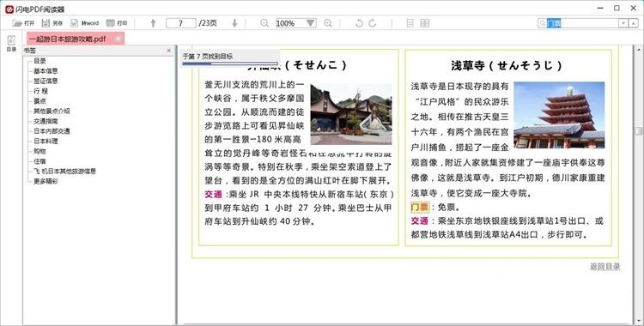Click 交通 label in 浅草寺 section

[x=420, y=220]
